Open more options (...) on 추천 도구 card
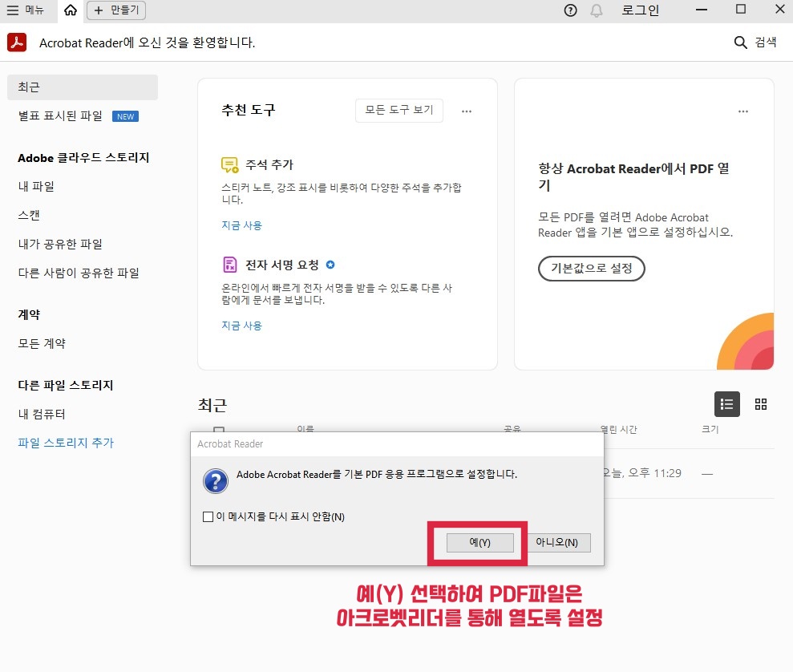793x672 pixels. [x=467, y=111]
